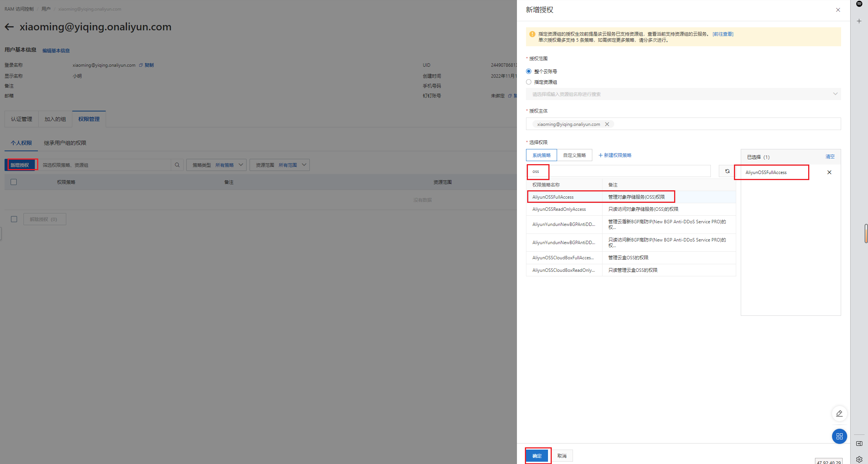This screenshot has height=464, width=868.
Task: Check the 权限策略 header checkbox
Action: click(x=14, y=182)
